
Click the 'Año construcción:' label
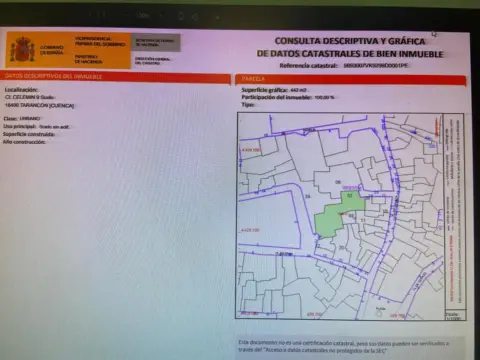(x=24, y=142)
